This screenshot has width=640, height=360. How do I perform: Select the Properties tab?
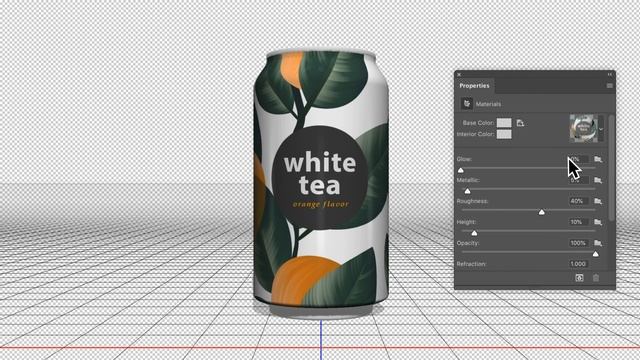[x=474, y=86]
